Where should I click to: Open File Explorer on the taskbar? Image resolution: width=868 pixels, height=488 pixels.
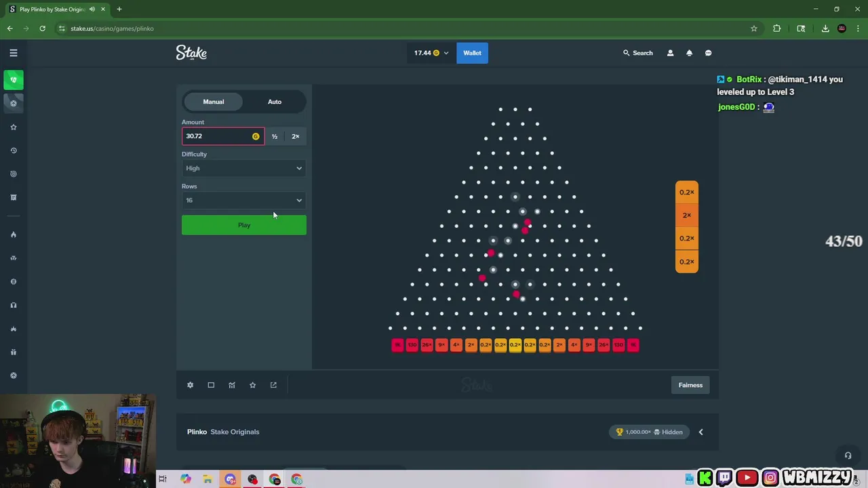point(208,479)
